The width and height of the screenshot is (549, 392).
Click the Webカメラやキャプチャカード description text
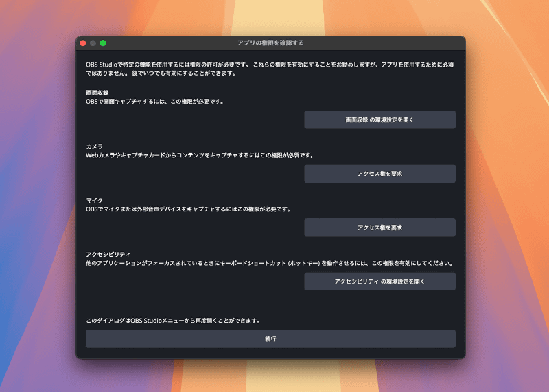(200, 155)
